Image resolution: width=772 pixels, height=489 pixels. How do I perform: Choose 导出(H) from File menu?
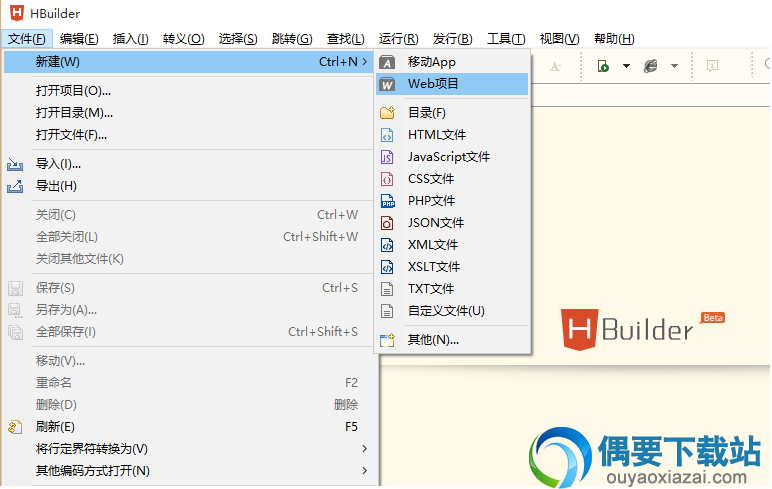click(189, 186)
